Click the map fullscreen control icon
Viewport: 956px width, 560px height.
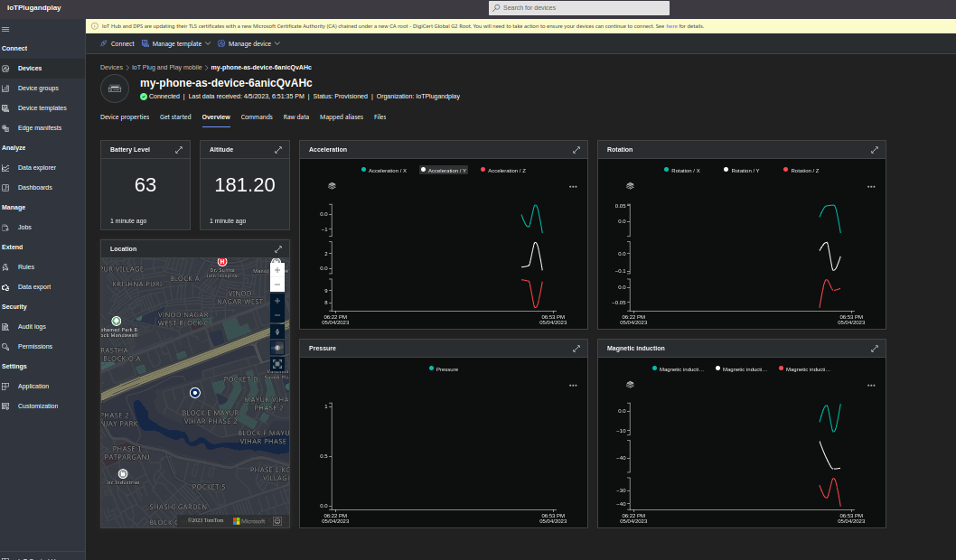pyautogui.click(x=277, y=363)
